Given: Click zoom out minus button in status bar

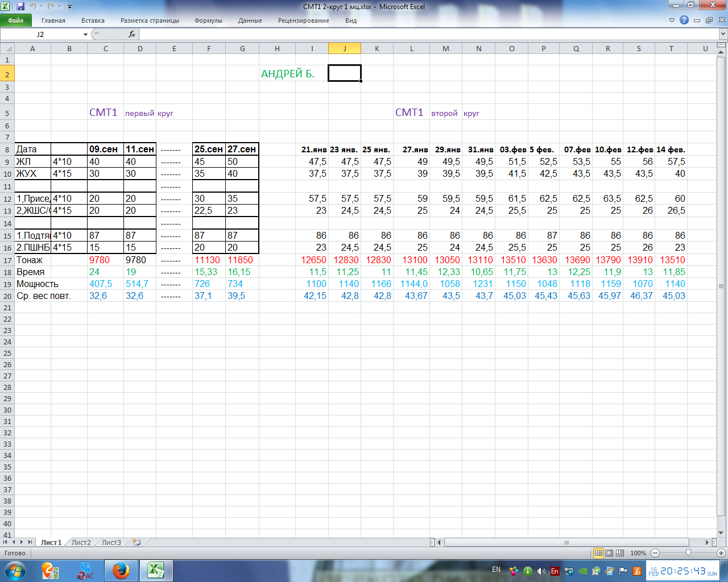Looking at the screenshot, I should (x=655, y=553).
